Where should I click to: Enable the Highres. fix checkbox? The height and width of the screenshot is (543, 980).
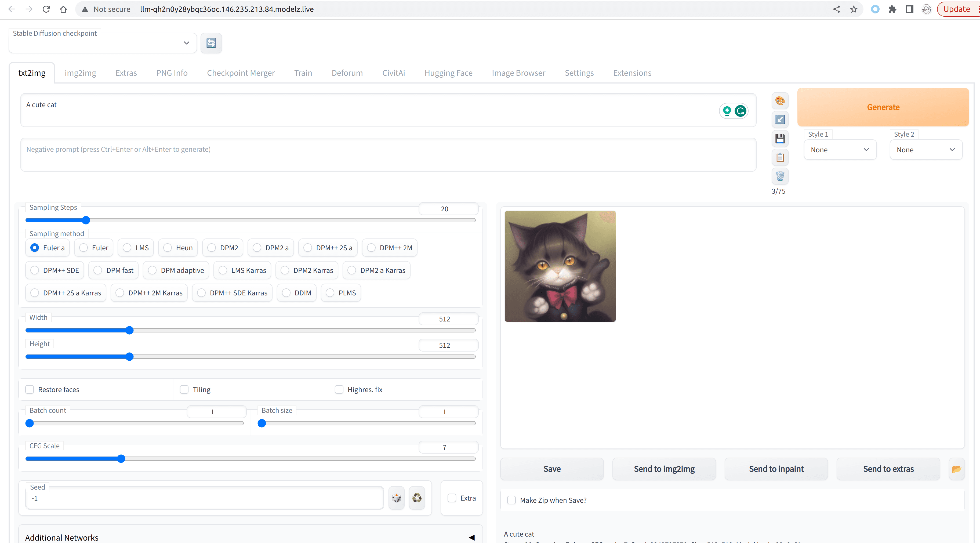(339, 390)
